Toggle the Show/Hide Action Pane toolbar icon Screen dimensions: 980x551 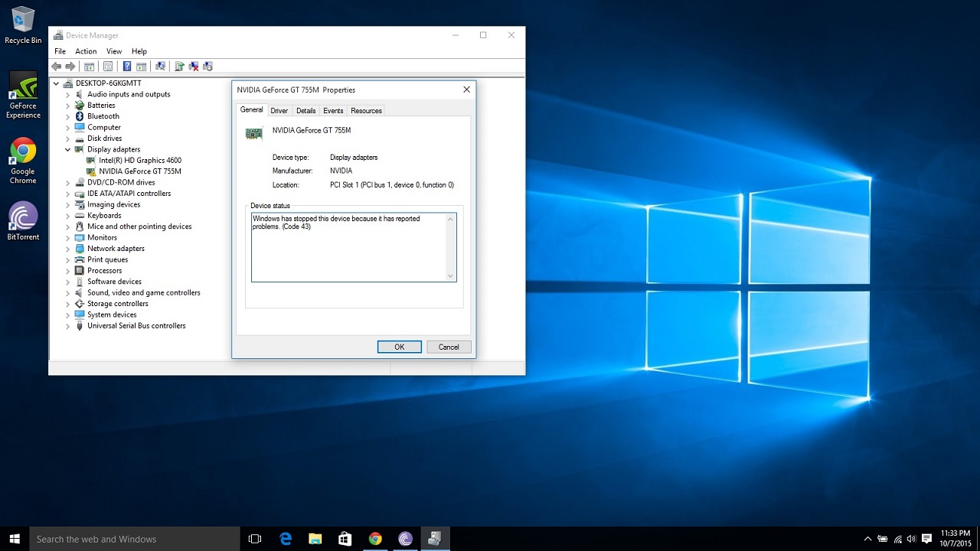click(x=141, y=67)
